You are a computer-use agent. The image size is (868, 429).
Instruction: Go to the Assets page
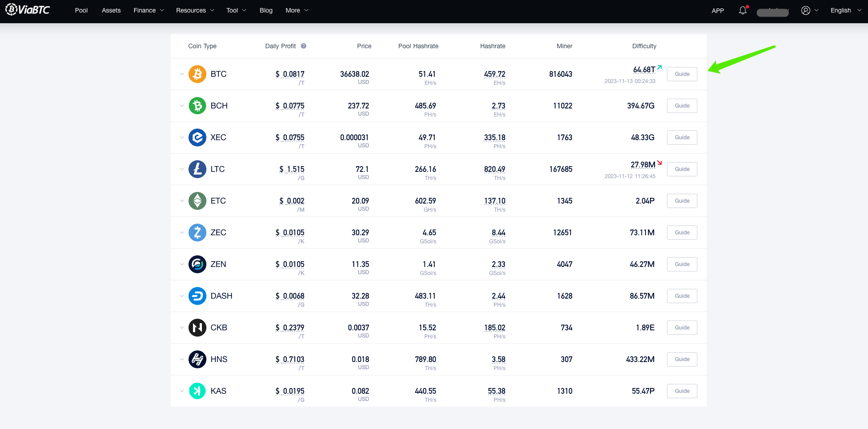[111, 10]
